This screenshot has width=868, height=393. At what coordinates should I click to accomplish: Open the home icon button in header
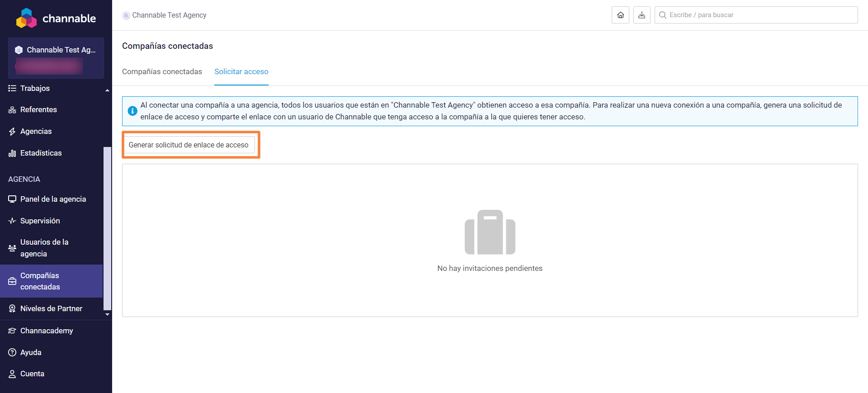pyautogui.click(x=620, y=15)
